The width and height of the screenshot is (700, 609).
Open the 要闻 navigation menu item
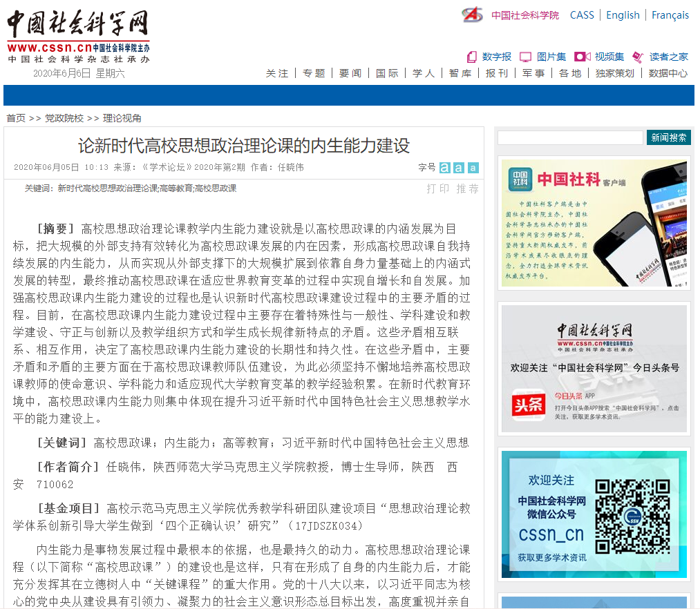tap(350, 73)
